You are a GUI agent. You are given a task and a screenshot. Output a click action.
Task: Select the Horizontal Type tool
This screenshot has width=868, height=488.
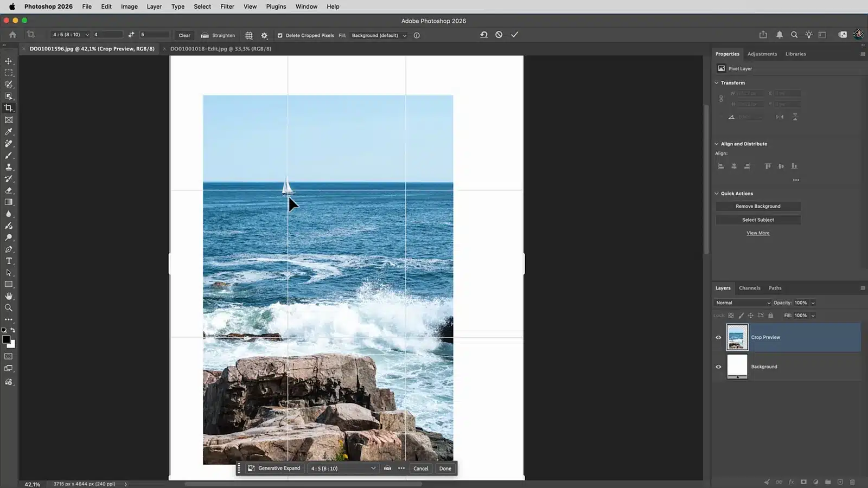click(9, 261)
